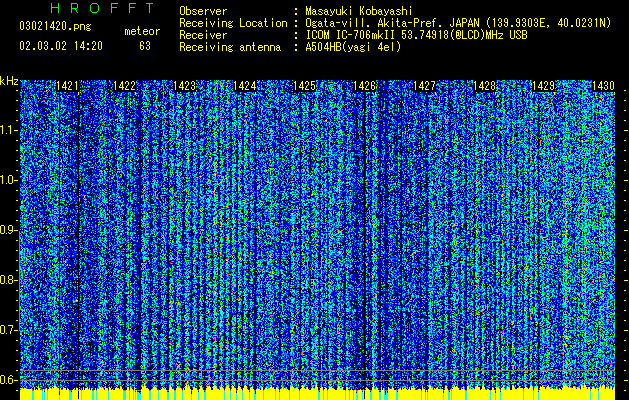Click the 1427 time marker
The height and width of the screenshot is (400, 629).
(424, 86)
